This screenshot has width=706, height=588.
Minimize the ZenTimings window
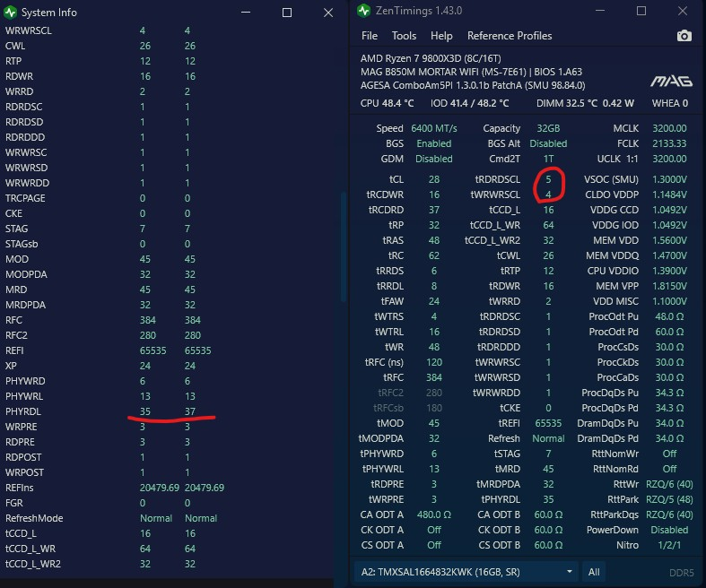coord(600,11)
